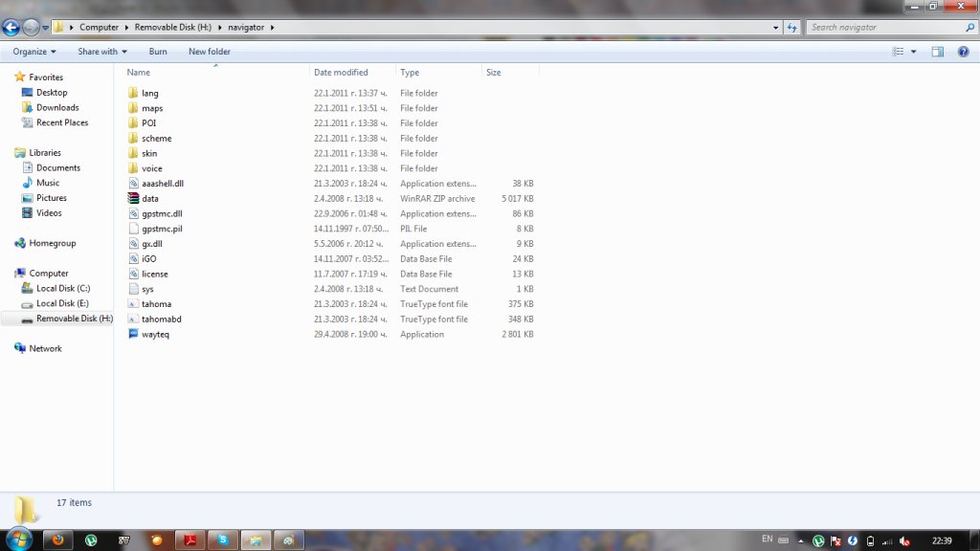The width and height of the screenshot is (980, 551).
Task: Sort by the Date modified column
Action: pos(341,73)
